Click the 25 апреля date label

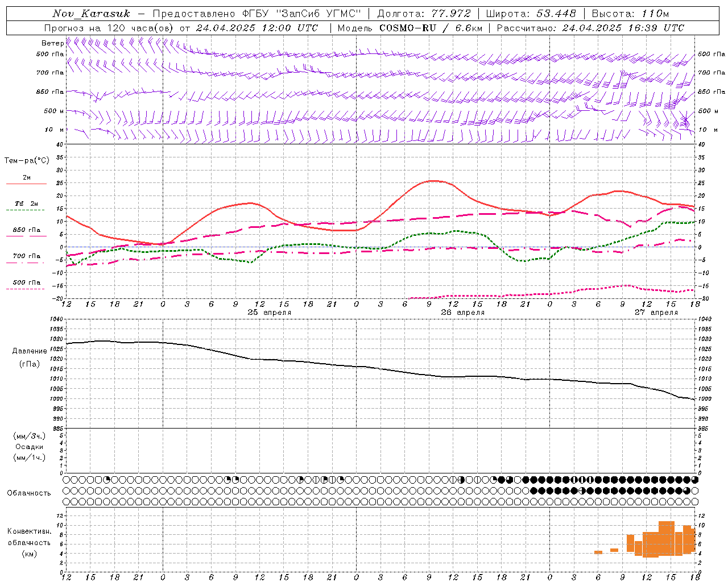point(269,313)
